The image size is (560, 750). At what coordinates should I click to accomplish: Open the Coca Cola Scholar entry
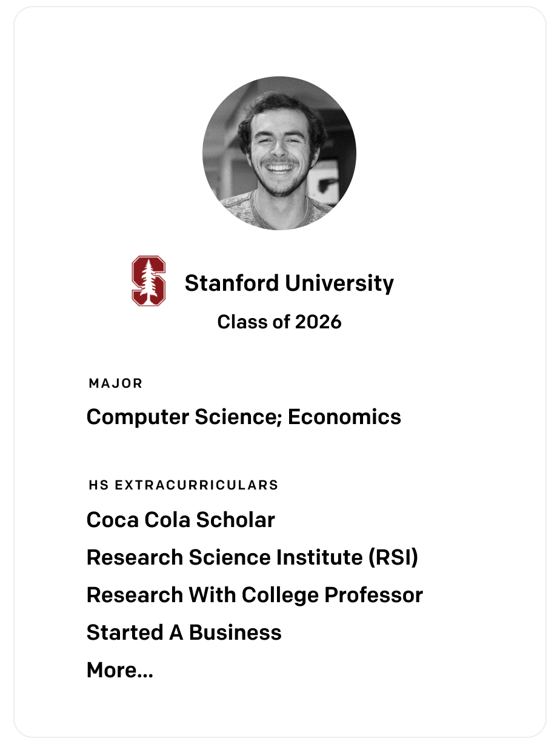[181, 520]
